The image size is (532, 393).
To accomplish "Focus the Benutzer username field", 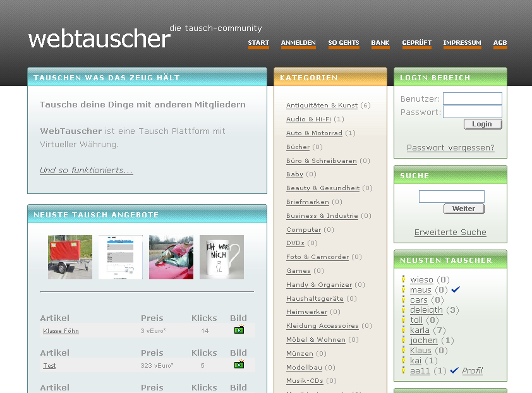I will coord(472,99).
